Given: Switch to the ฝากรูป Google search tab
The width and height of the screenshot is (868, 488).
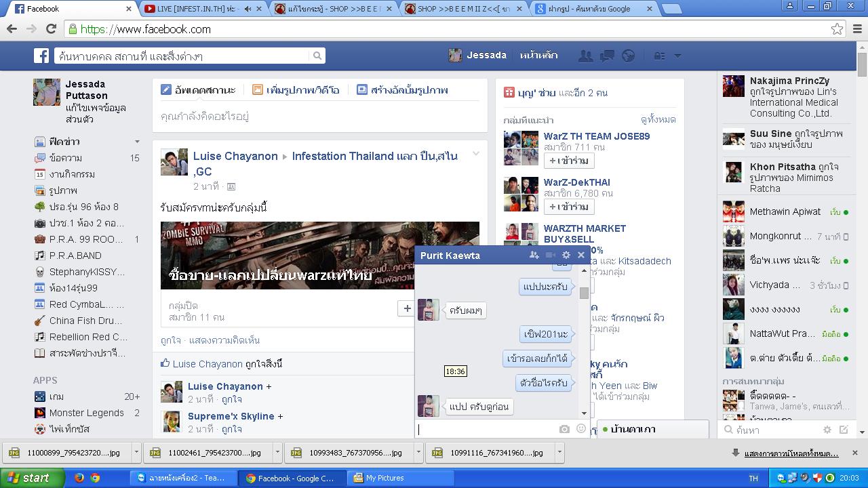Looking at the screenshot, I should [x=591, y=9].
